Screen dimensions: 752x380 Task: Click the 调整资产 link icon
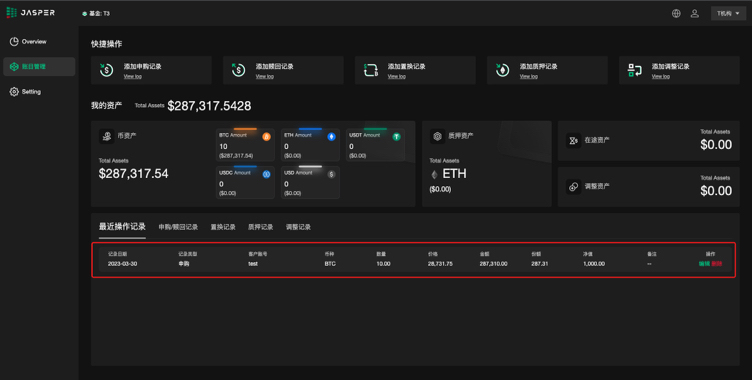pos(573,187)
